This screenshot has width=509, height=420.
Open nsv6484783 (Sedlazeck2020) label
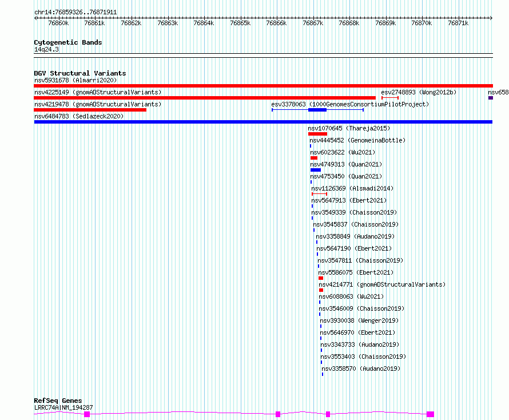[79, 116]
